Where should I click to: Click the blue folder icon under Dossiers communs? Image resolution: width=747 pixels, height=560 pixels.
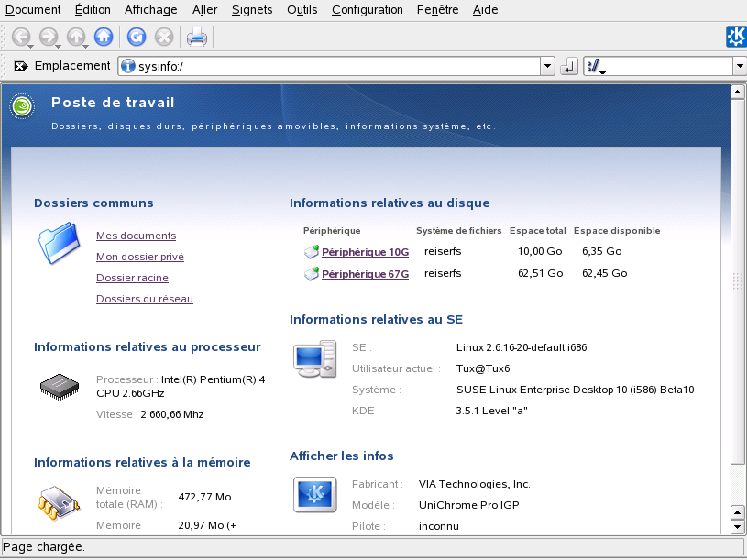[x=59, y=243]
